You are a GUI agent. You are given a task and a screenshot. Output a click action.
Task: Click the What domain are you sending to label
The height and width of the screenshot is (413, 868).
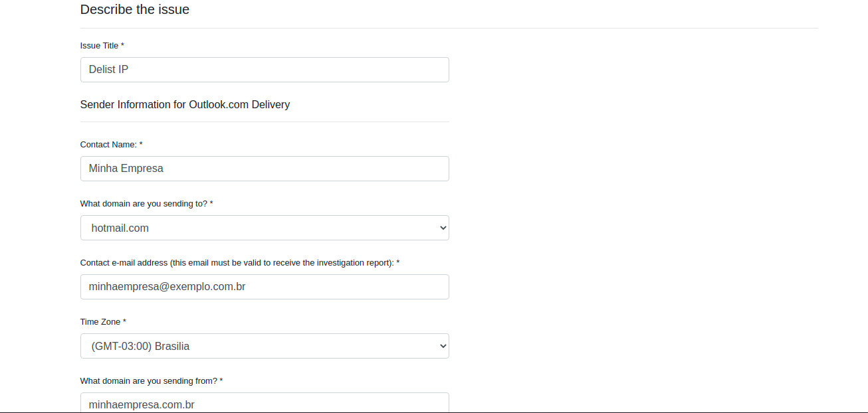[146, 204]
